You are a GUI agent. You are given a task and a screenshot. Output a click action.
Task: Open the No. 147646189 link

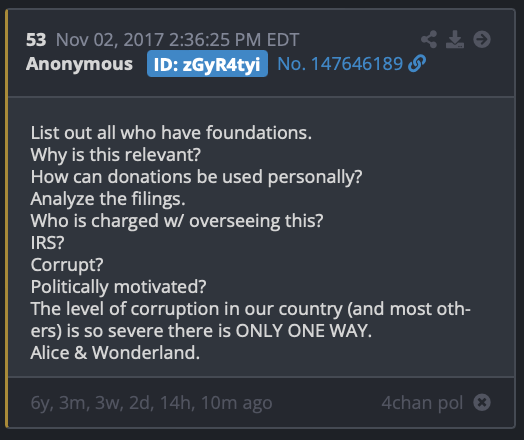coord(340,64)
